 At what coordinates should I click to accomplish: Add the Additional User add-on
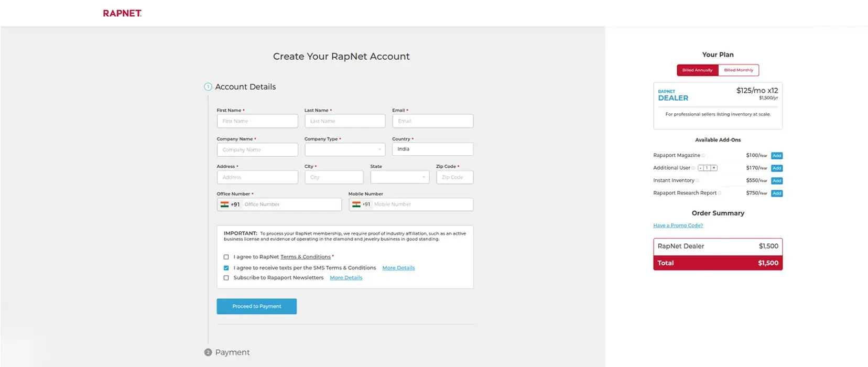(777, 168)
